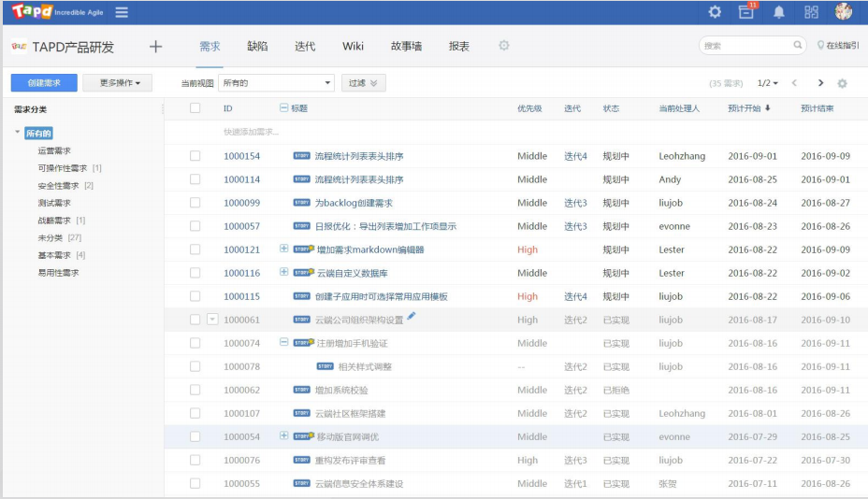Screen dimensions: 868x499
Task: Switch to the 故事墙 tab
Action: 406,47
